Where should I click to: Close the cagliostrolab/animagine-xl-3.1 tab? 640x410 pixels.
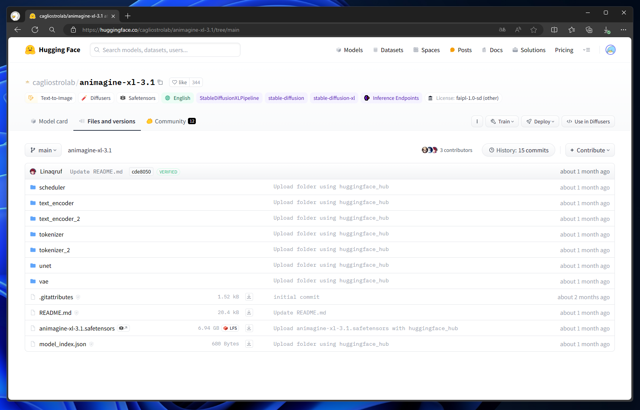[x=113, y=16]
